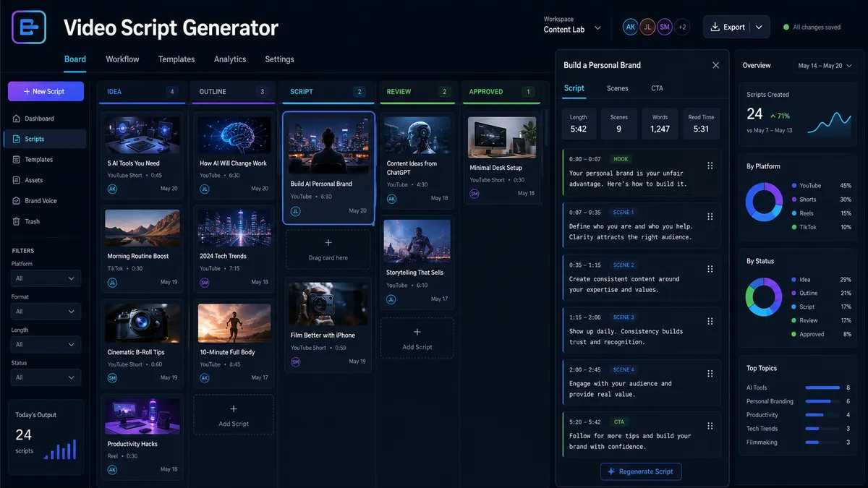Switch to the Board tab
The image size is (868, 488).
75,59
